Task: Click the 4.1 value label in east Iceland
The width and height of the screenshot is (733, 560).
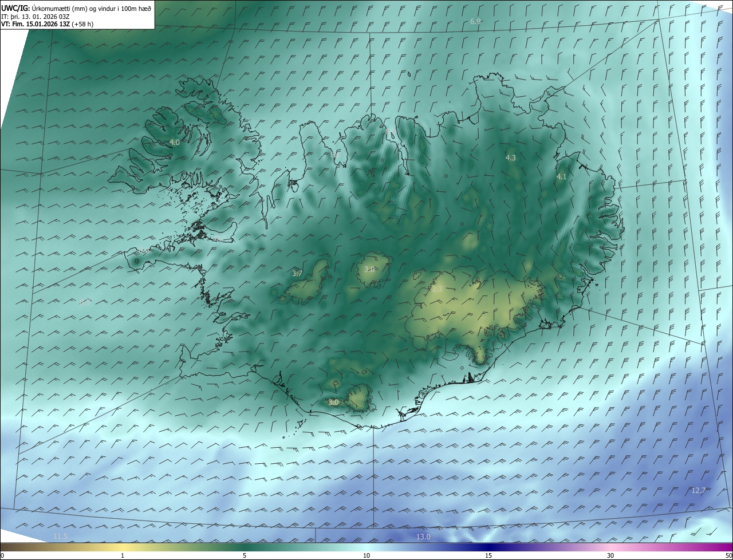Action: [x=562, y=177]
